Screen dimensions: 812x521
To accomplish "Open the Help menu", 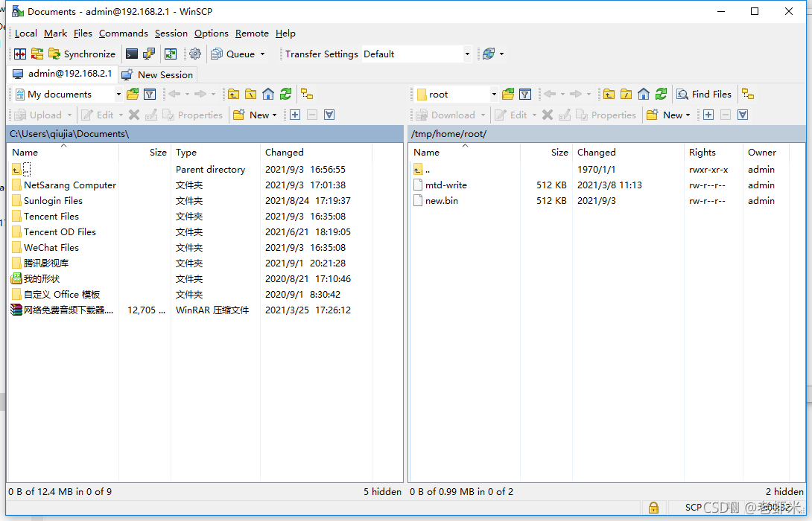I will (285, 33).
